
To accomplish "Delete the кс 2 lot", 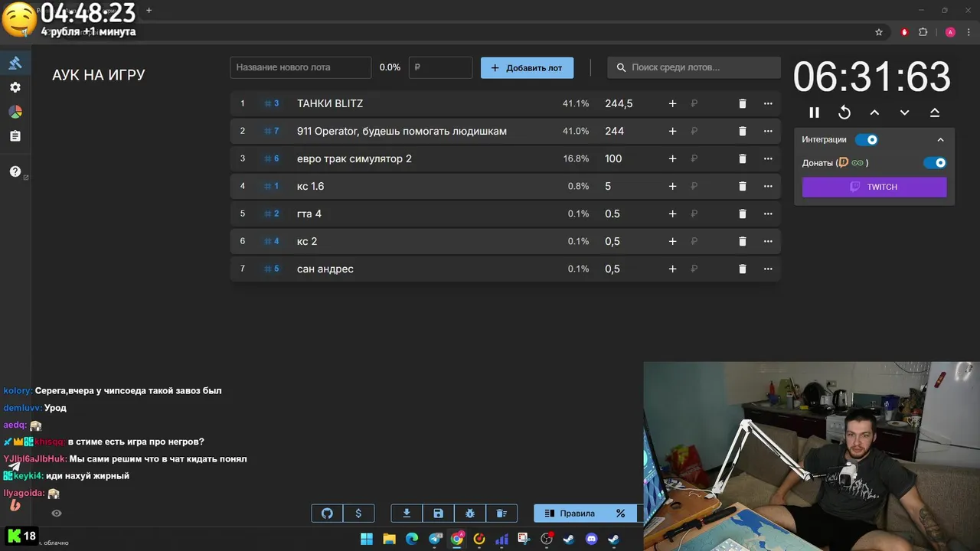I will click(742, 241).
